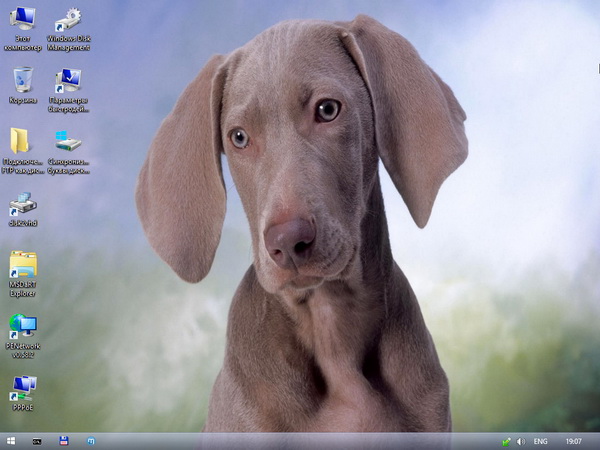This screenshot has height=450, width=600.
Task: Launch MSDaRT Explorer from the desktop
Action: coord(22,264)
